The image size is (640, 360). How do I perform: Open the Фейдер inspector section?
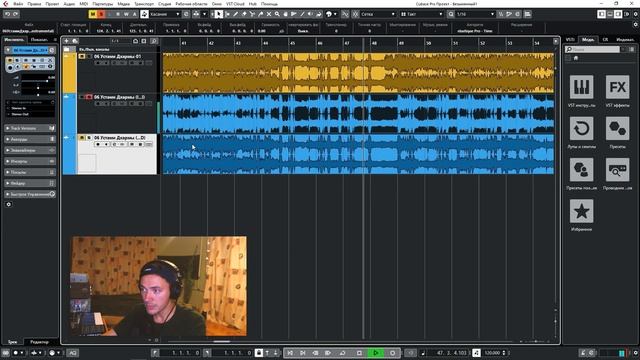click(30, 183)
